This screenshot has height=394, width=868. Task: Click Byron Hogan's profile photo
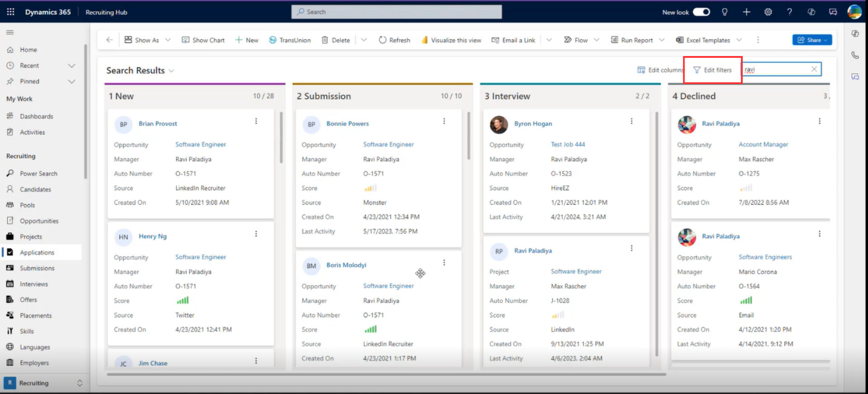[x=499, y=124]
